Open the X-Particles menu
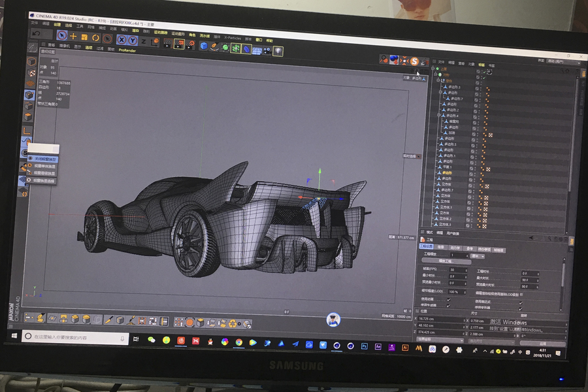588x392 pixels. [x=233, y=38]
